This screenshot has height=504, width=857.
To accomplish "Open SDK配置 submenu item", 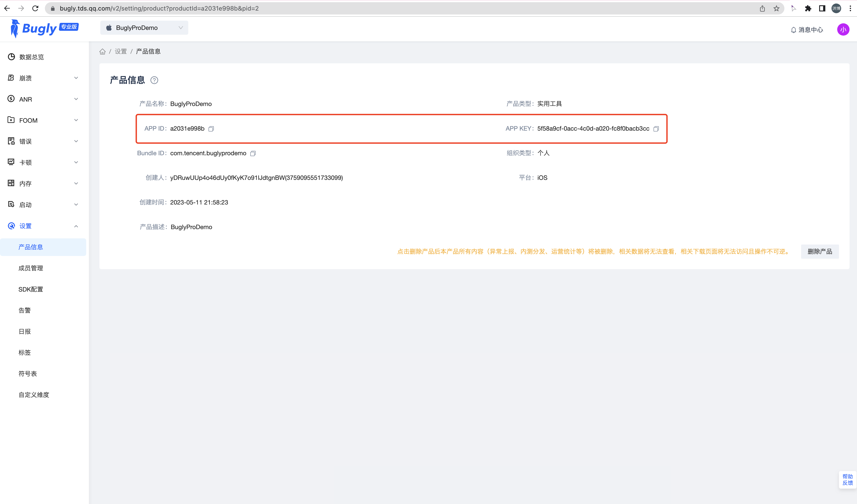I will (x=43, y=289).
